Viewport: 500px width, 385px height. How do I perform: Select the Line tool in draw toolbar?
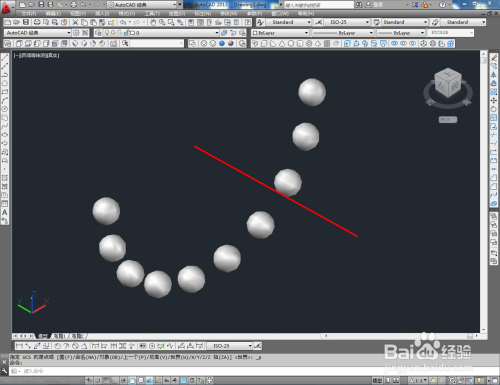pos(5,58)
